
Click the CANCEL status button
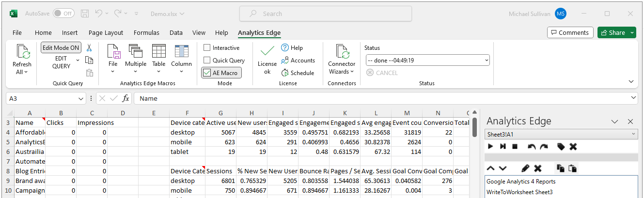click(382, 73)
